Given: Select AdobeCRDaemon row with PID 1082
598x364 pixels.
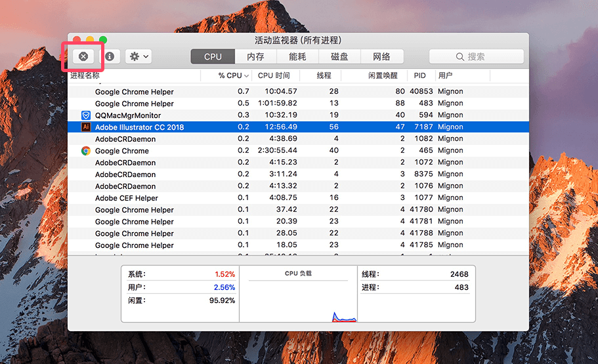Looking at the screenshot, I should pos(298,139).
